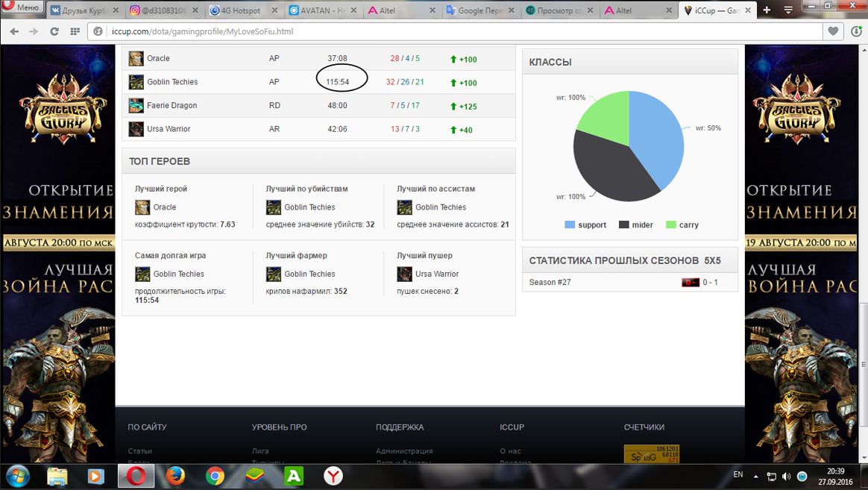
Task: Open the Opera Меню button
Action: click(22, 7)
